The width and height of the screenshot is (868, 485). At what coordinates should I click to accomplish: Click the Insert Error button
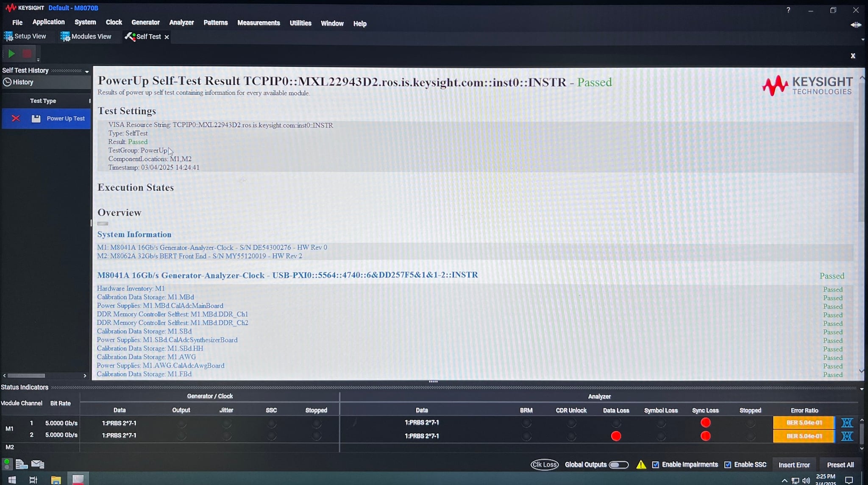(x=794, y=465)
